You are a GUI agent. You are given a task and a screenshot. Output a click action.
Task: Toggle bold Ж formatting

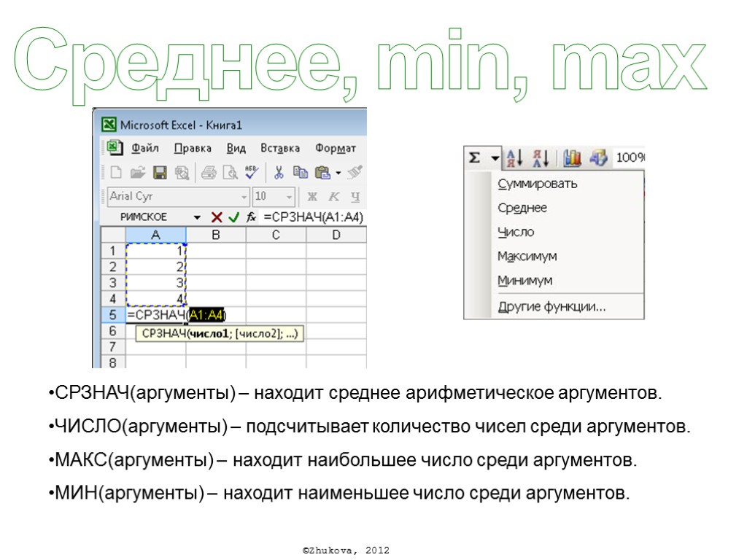pos(312,196)
